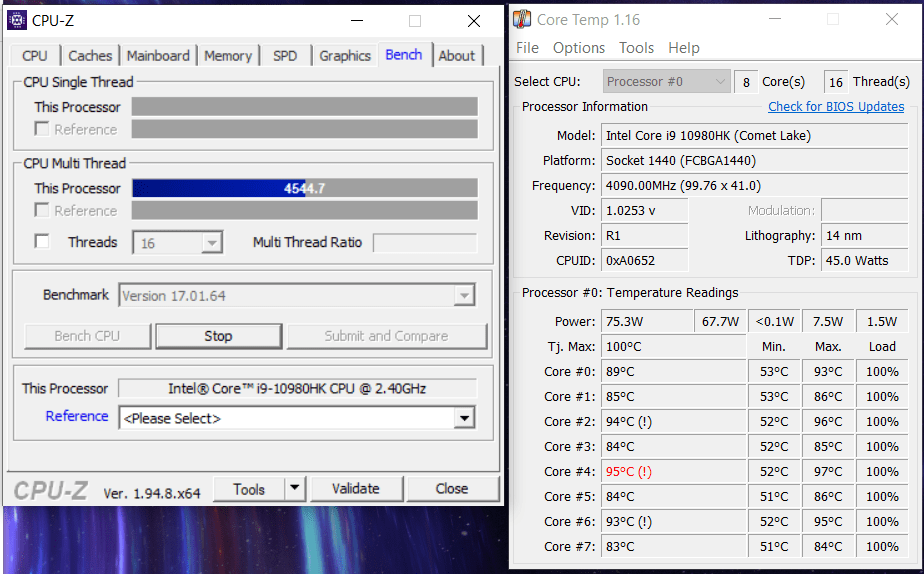This screenshot has height=574, width=924.
Task: Click the Core Temp thermometer icon
Action: (x=522, y=20)
